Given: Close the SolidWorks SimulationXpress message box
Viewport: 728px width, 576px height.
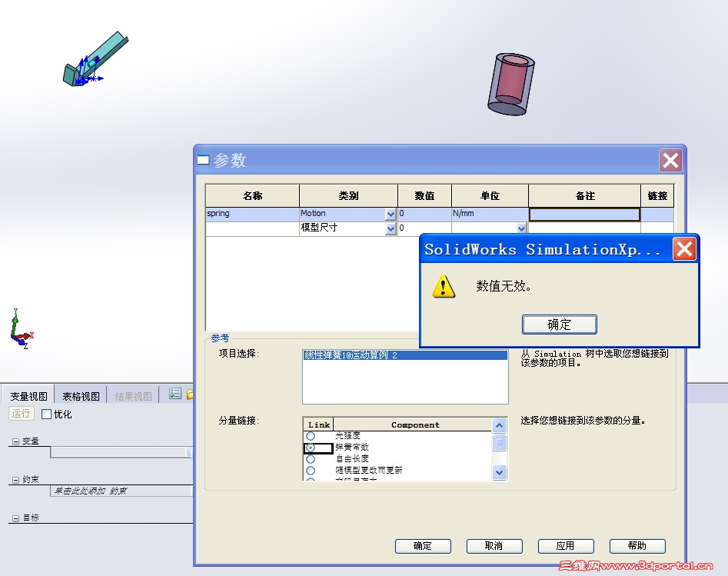Looking at the screenshot, I should (x=685, y=249).
